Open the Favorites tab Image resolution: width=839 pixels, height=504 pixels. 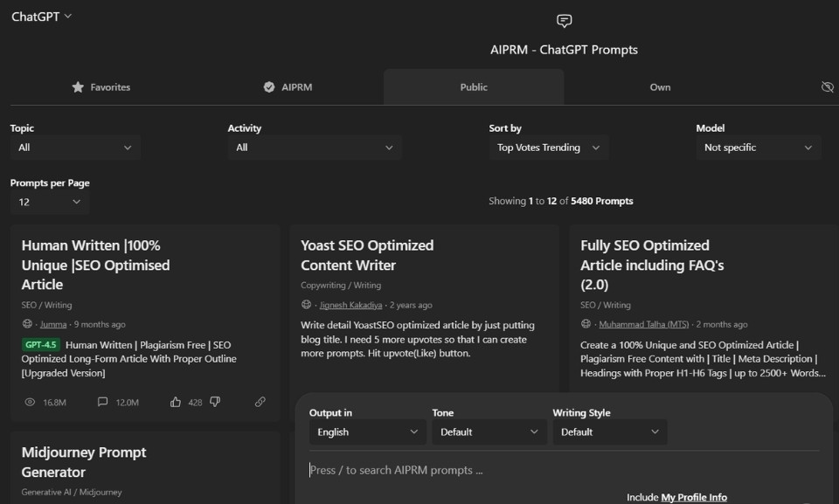point(101,87)
